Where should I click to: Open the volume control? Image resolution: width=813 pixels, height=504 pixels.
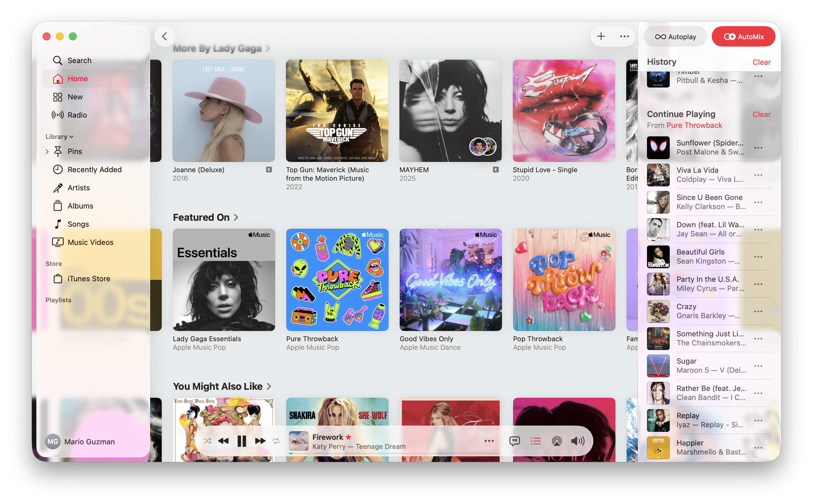(x=578, y=441)
